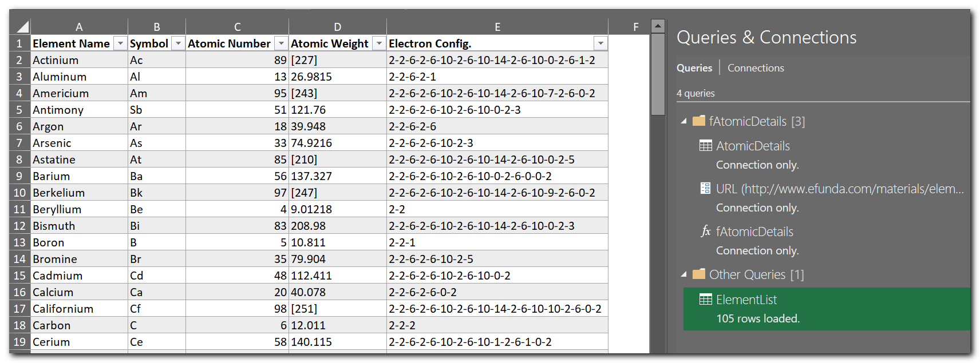Select row 2 header
This screenshot has width=980, height=363.
(19, 60)
